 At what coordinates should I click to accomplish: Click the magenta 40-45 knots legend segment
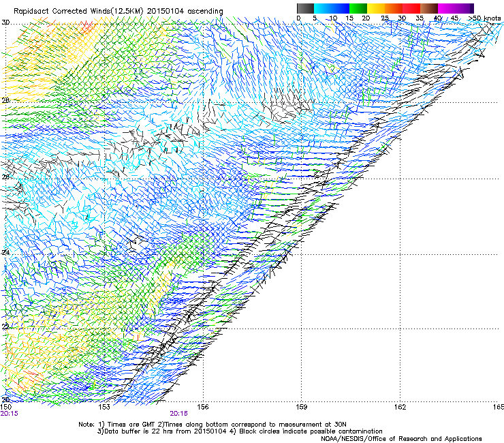click(447, 8)
